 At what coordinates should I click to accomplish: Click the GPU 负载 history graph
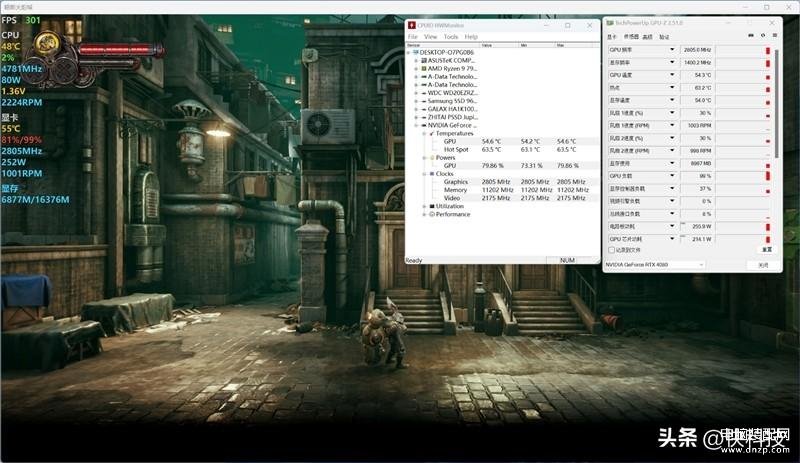coord(743,176)
